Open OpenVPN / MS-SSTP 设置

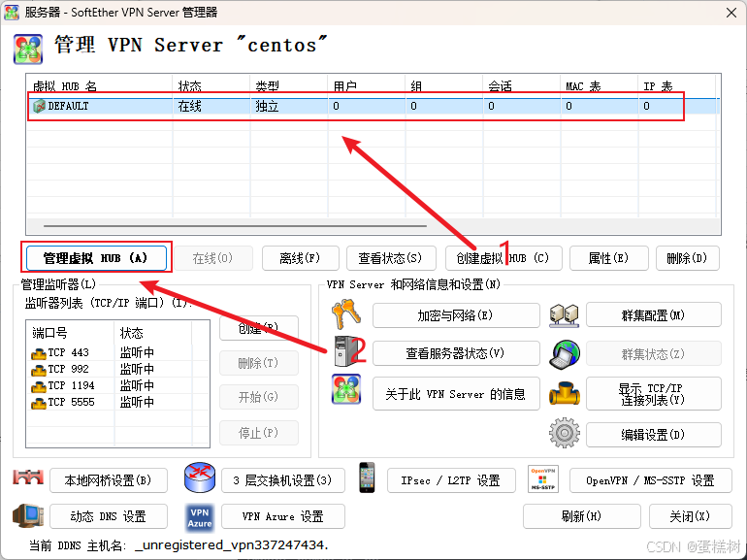pyautogui.click(x=651, y=480)
